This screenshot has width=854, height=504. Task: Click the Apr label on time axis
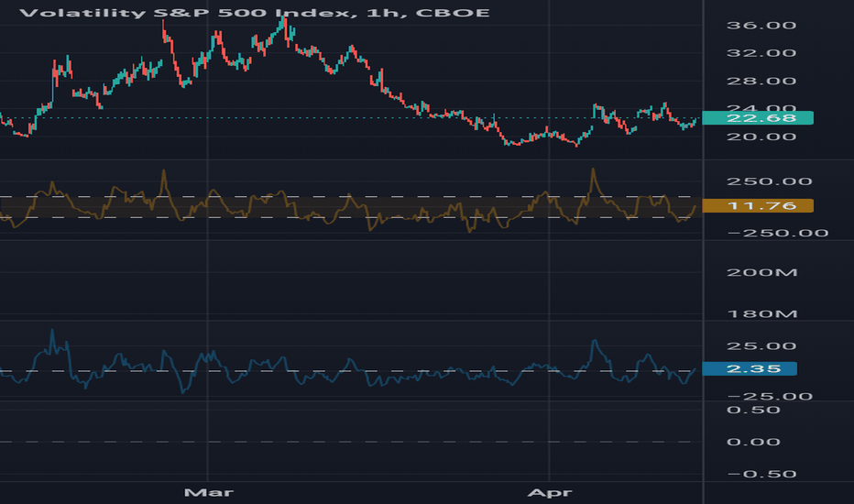550,493
